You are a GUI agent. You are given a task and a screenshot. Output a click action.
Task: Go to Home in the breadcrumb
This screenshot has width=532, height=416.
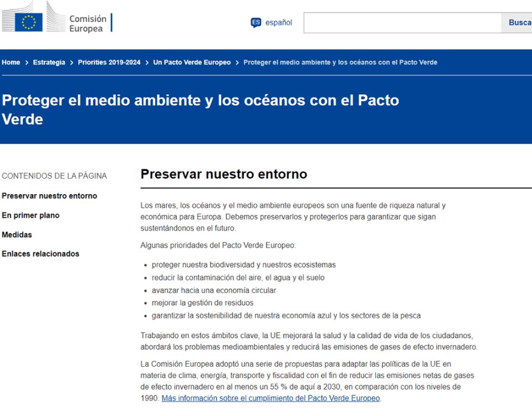(11, 63)
